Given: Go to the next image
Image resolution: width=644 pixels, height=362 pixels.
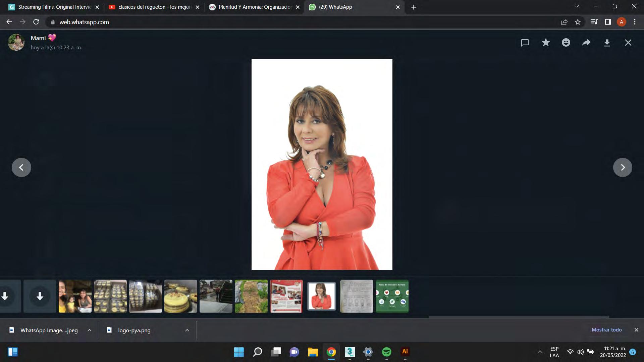Looking at the screenshot, I should tap(623, 167).
